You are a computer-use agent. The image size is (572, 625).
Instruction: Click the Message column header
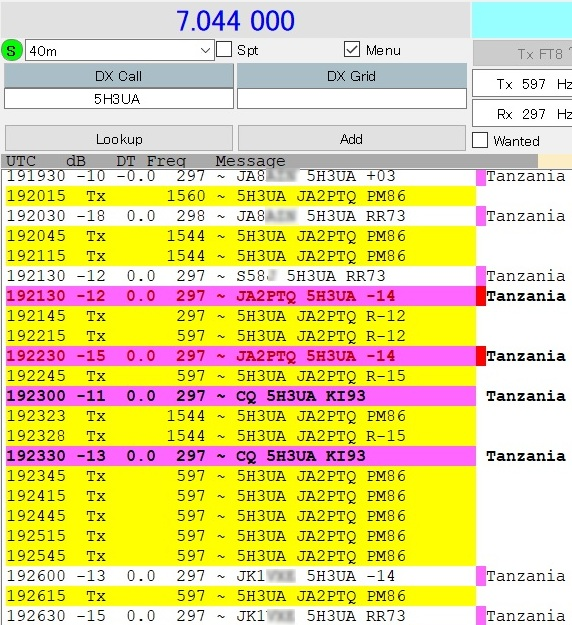click(250, 161)
